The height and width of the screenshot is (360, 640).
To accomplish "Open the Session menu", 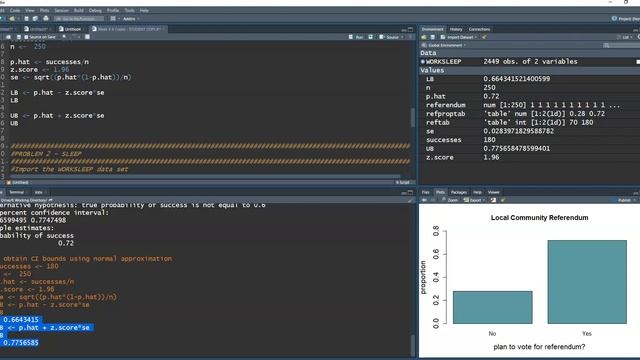I will tap(62, 10).
